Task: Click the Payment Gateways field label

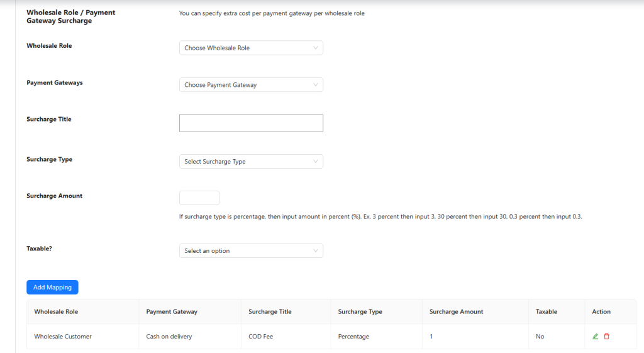Action: click(x=54, y=82)
